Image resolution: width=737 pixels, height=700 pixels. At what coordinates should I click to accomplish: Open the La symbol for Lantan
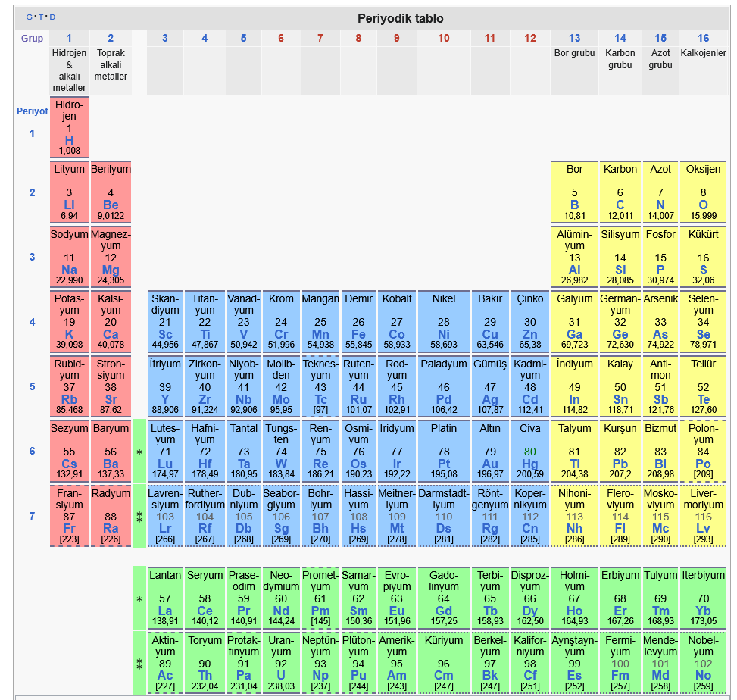tap(164, 611)
